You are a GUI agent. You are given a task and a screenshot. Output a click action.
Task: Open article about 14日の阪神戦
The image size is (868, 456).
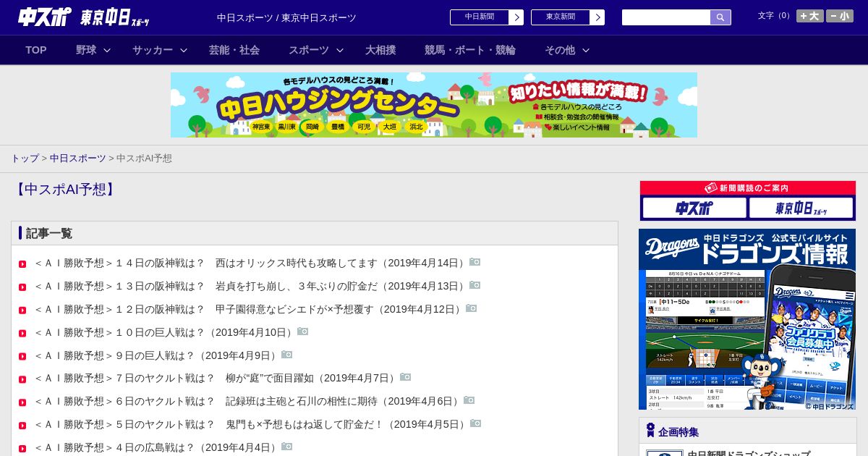tap(250, 263)
